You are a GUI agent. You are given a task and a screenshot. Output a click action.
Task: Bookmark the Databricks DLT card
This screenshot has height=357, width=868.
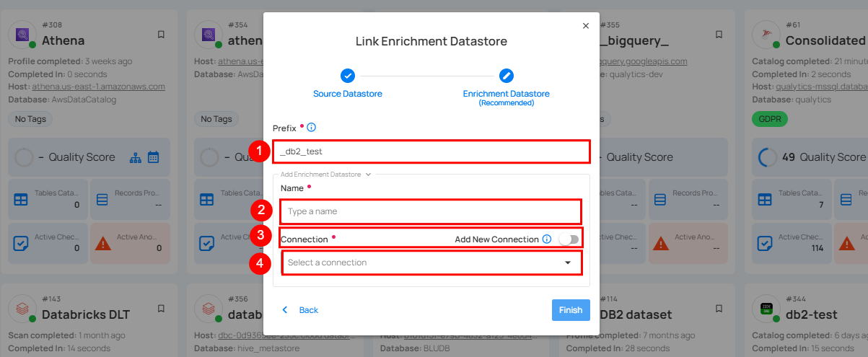[x=161, y=309]
